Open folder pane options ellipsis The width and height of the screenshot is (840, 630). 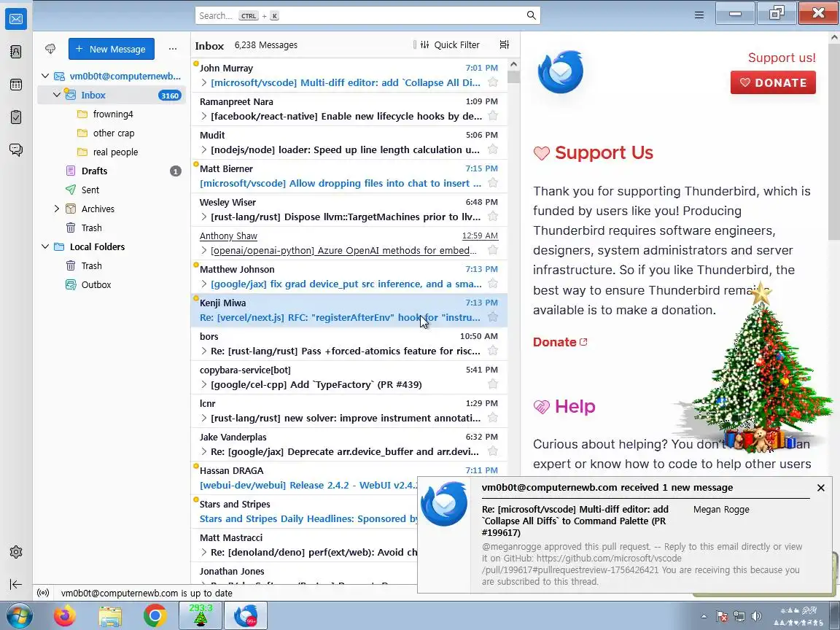173,49
